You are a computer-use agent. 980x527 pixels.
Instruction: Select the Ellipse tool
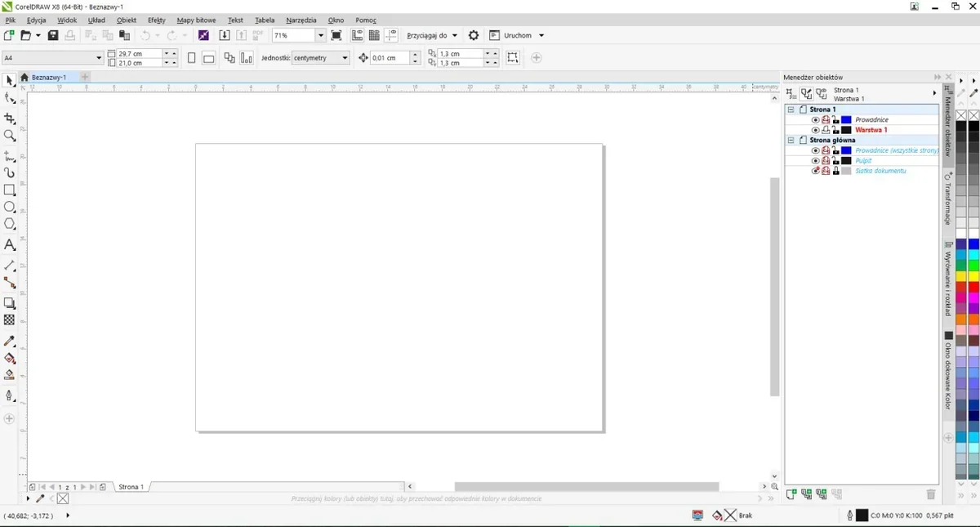pos(10,207)
